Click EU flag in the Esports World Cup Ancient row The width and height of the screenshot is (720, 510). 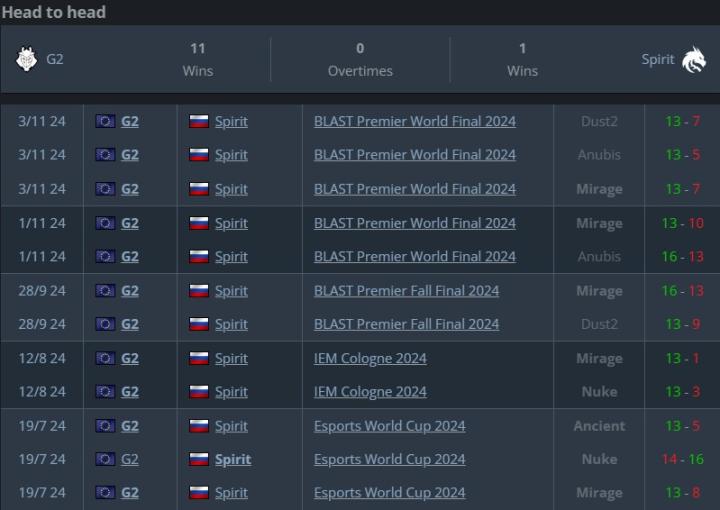pos(105,426)
